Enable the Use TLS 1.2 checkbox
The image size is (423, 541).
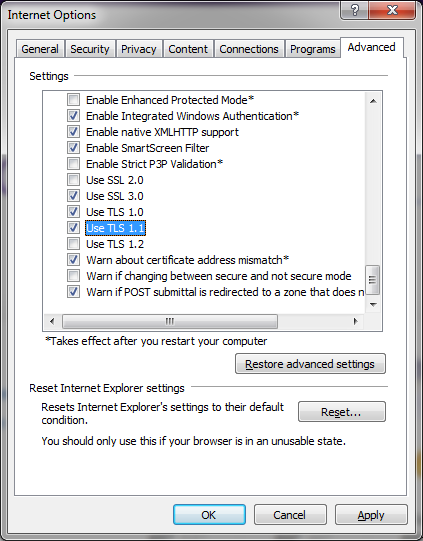coord(73,244)
